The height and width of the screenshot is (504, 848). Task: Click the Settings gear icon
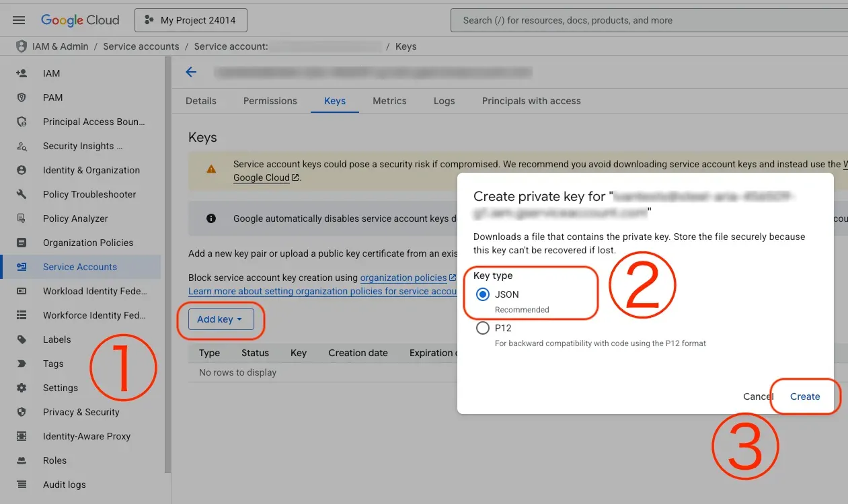(x=22, y=388)
